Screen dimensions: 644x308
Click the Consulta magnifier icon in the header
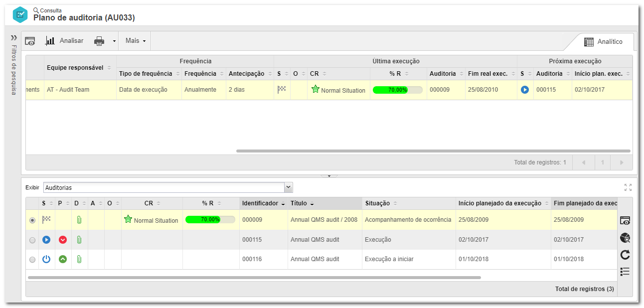pos(36,10)
